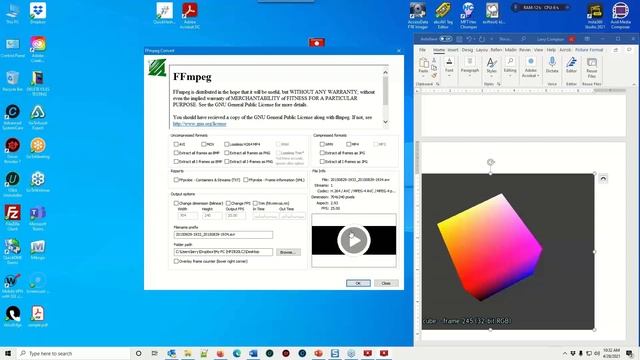Click Paste icon in Word ribbon
The height and width of the screenshot is (360, 640).
pos(424,64)
